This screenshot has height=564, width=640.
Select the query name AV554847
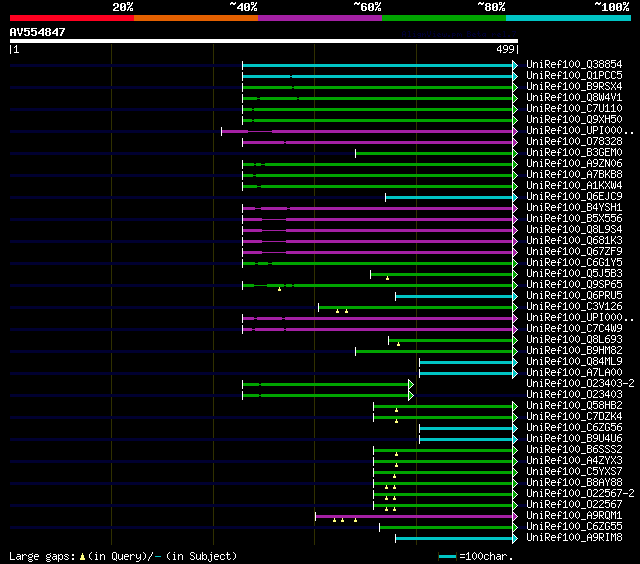click(x=37, y=32)
